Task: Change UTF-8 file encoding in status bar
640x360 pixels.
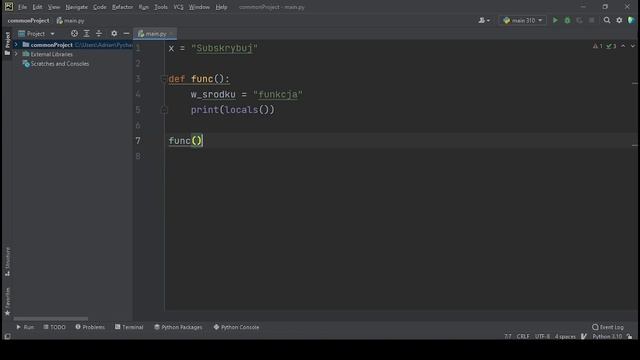Action: coord(542,336)
